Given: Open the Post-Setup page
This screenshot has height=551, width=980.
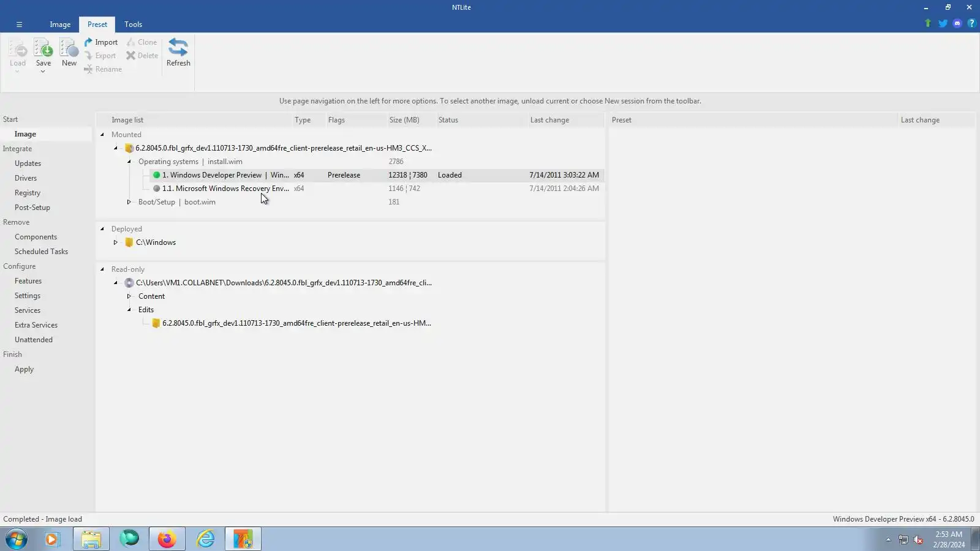Looking at the screenshot, I should 32,208.
